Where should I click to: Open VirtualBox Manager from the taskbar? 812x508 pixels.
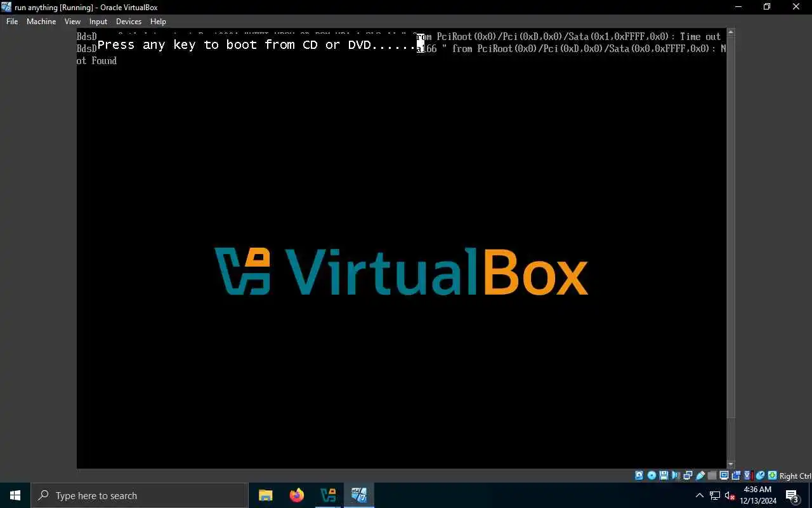(328, 495)
